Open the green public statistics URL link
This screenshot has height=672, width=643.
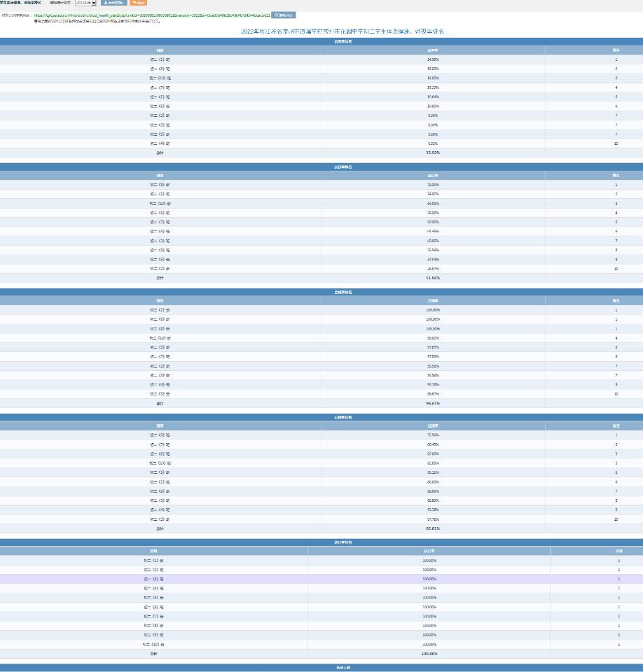152,15
